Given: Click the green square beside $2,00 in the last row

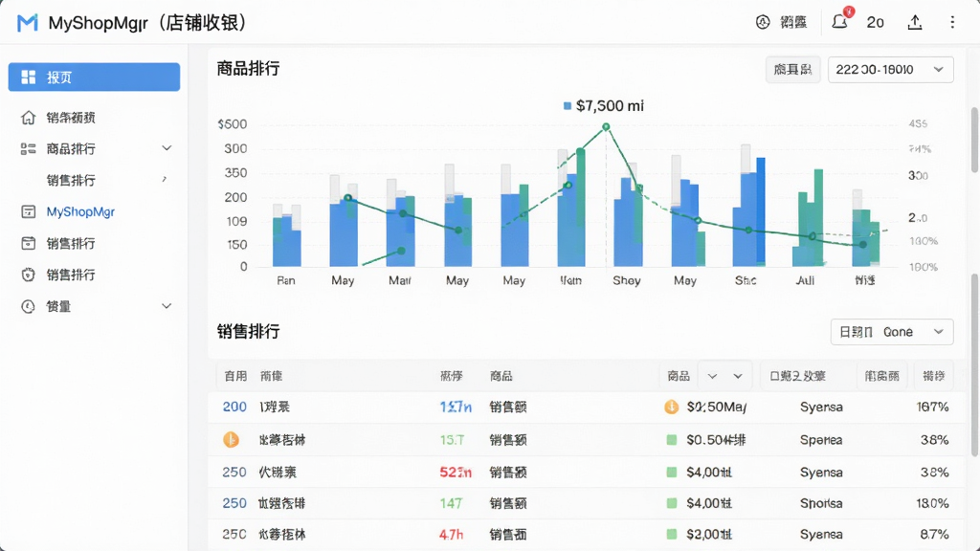Looking at the screenshot, I should coord(672,534).
